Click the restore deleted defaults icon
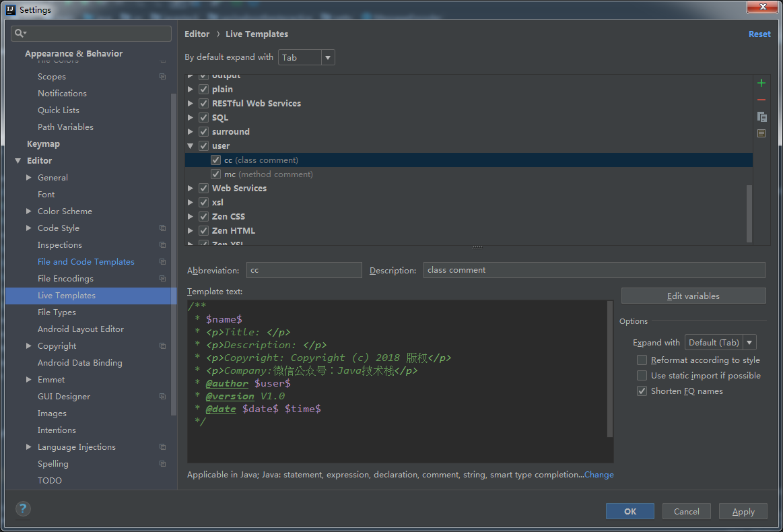The height and width of the screenshot is (532, 783). [761, 133]
